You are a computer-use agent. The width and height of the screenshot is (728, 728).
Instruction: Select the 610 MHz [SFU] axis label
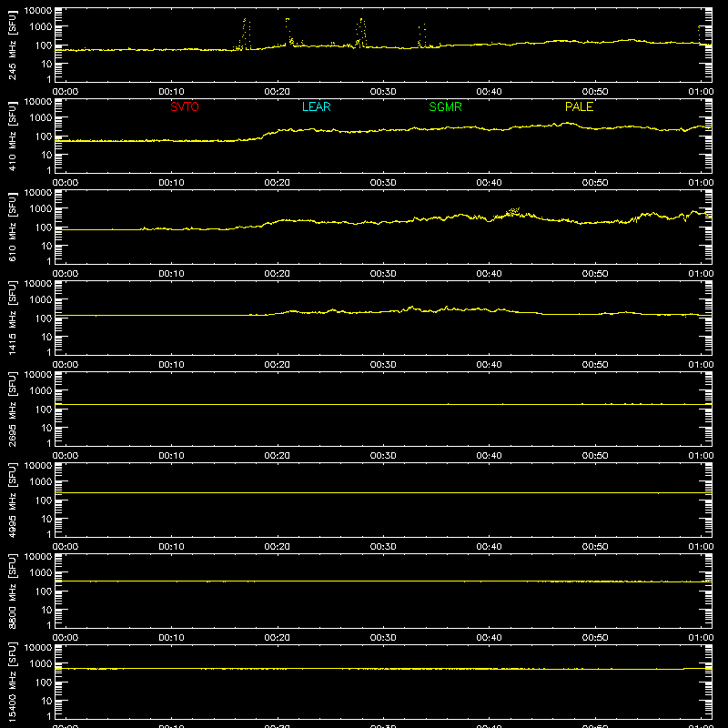click(12, 227)
